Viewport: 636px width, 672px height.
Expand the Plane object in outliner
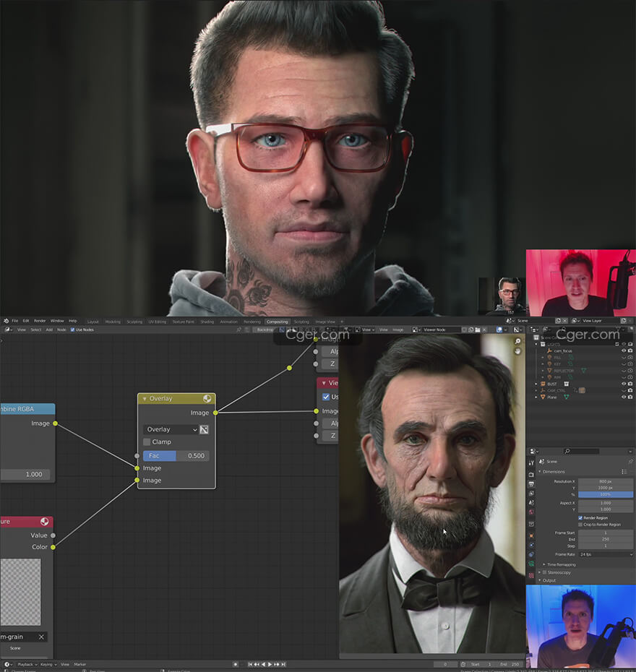point(536,397)
